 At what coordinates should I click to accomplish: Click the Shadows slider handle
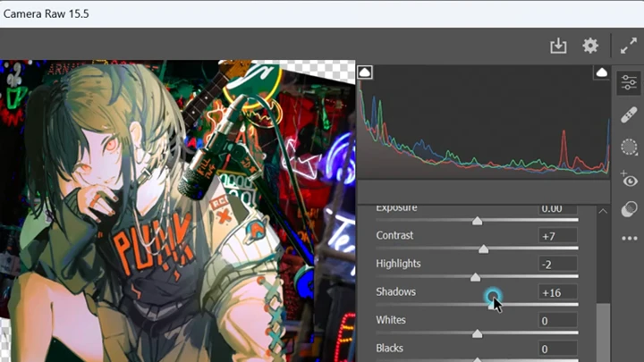click(492, 305)
